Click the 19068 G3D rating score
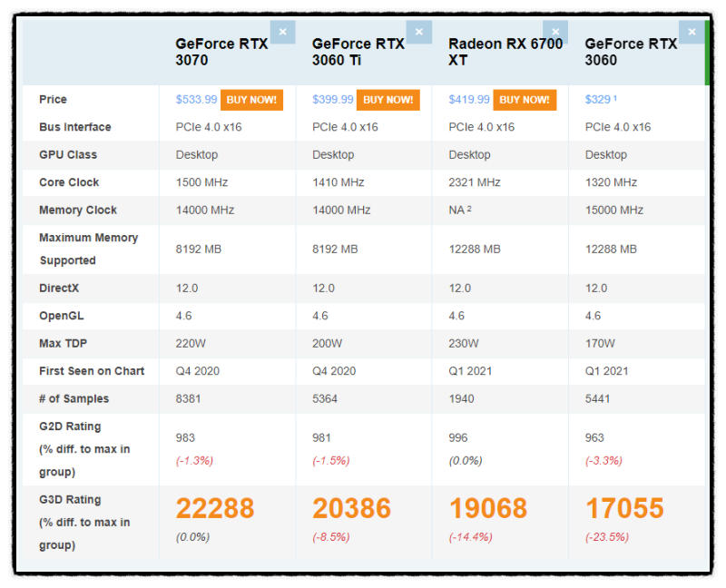 [x=488, y=508]
